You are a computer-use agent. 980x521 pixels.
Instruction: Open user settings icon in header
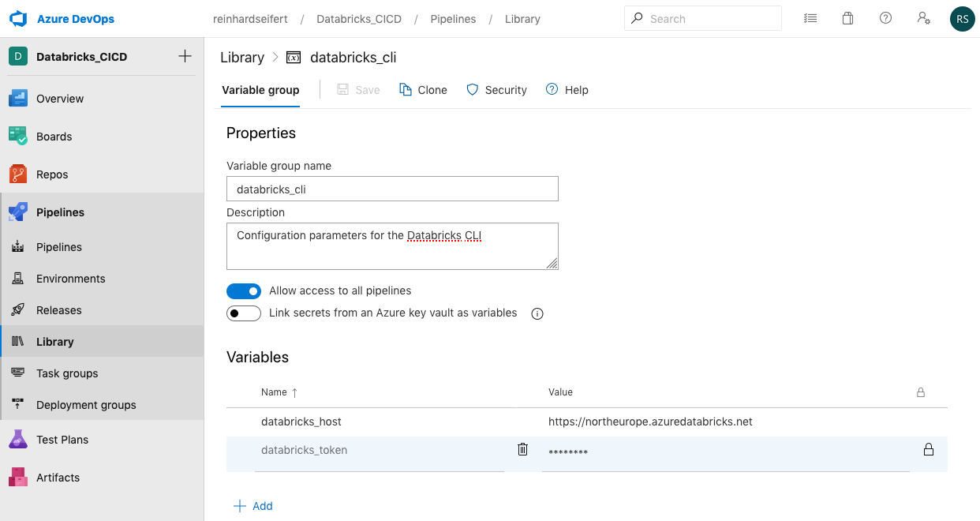pos(923,18)
